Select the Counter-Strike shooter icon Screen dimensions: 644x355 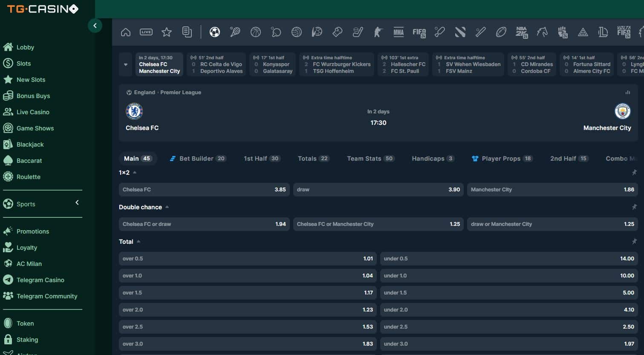378,32
